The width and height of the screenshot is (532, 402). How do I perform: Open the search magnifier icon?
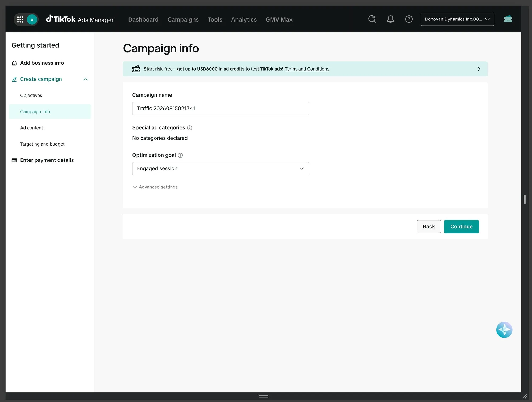(x=372, y=19)
